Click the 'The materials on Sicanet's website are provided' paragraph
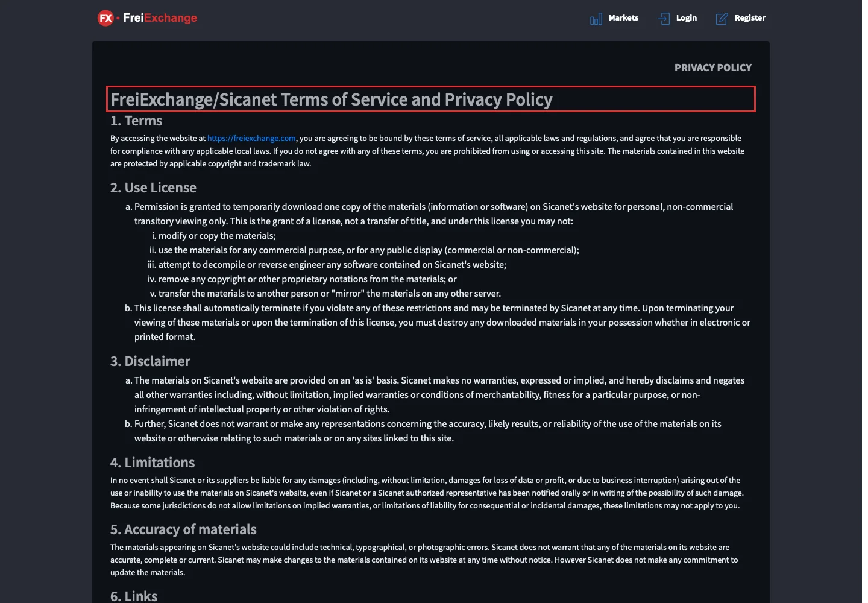 pyautogui.click(x=439, y=395)
